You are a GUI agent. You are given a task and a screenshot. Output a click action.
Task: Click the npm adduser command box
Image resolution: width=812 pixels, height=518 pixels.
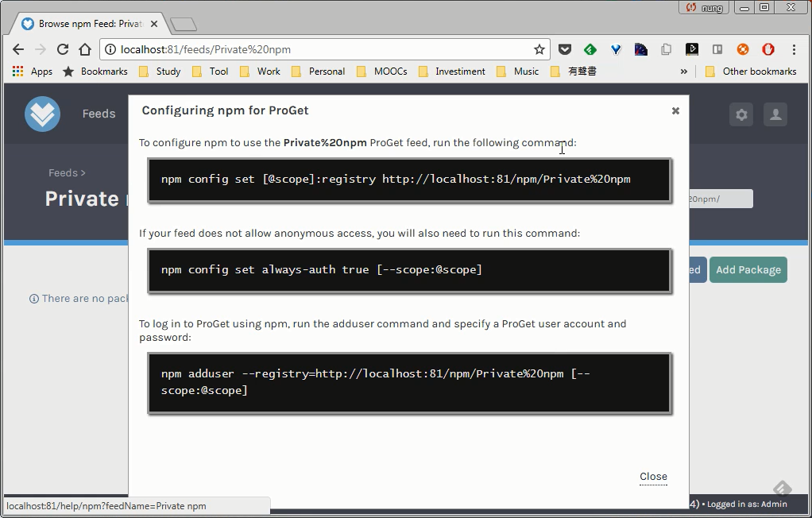(410, 382)
